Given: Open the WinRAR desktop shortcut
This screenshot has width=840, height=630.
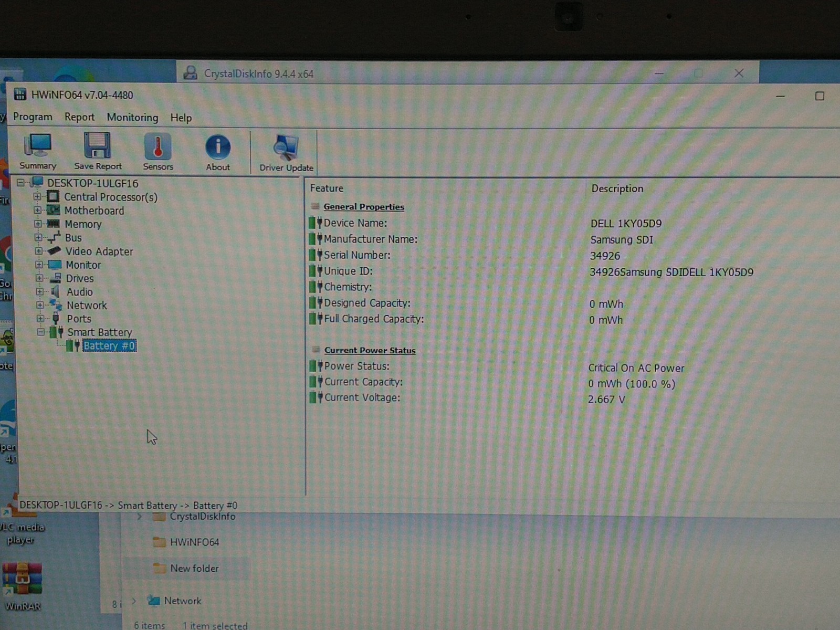Looking at the screenshot, I should pyautogui.click(x=23, y=587).
